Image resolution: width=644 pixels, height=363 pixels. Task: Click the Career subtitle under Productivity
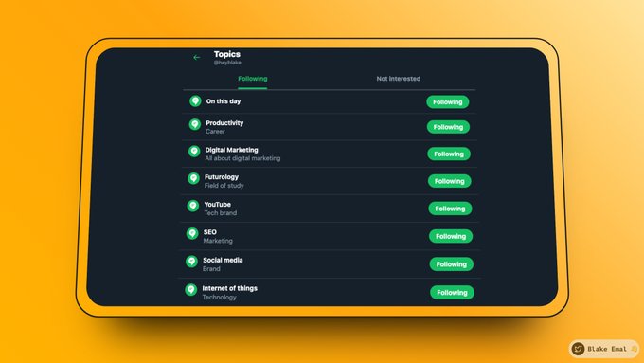pyautogui.click(x=215, y=132)
